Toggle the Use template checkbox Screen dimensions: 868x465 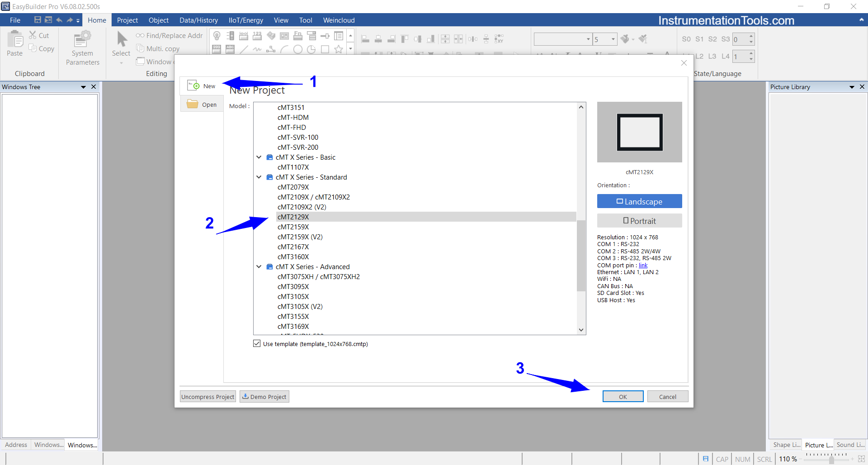(x=257, y=344)
